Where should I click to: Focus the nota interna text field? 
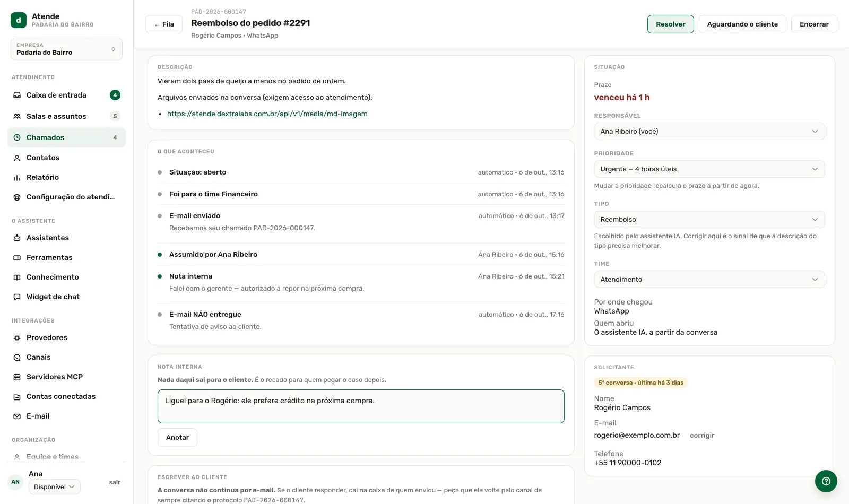[x=361, y=406]
